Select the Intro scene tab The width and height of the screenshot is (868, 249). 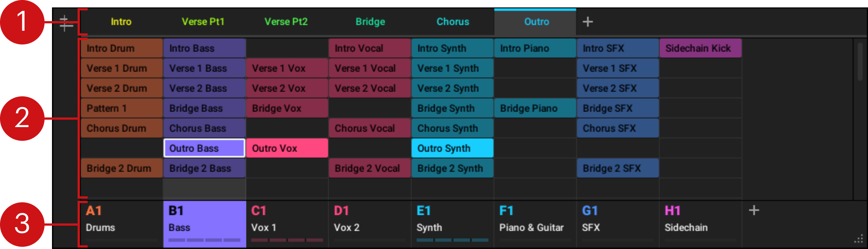click(121, 22)
